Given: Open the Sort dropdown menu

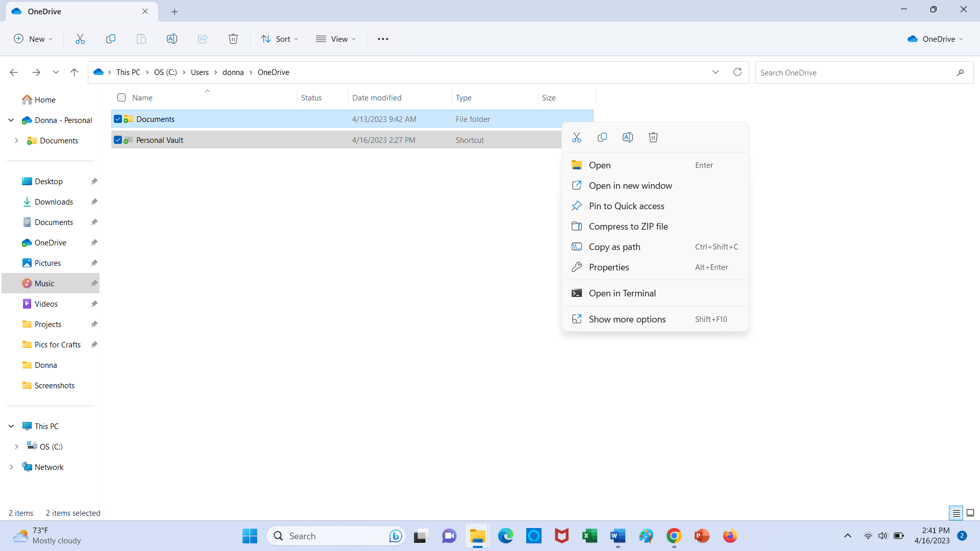Looking at the screenshot, I should [279, 39].
